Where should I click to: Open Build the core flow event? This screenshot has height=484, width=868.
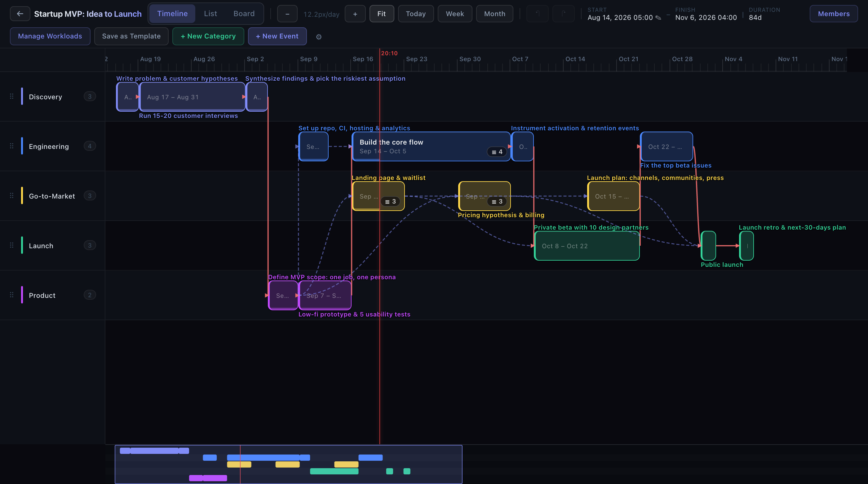[x=431, y=146]
